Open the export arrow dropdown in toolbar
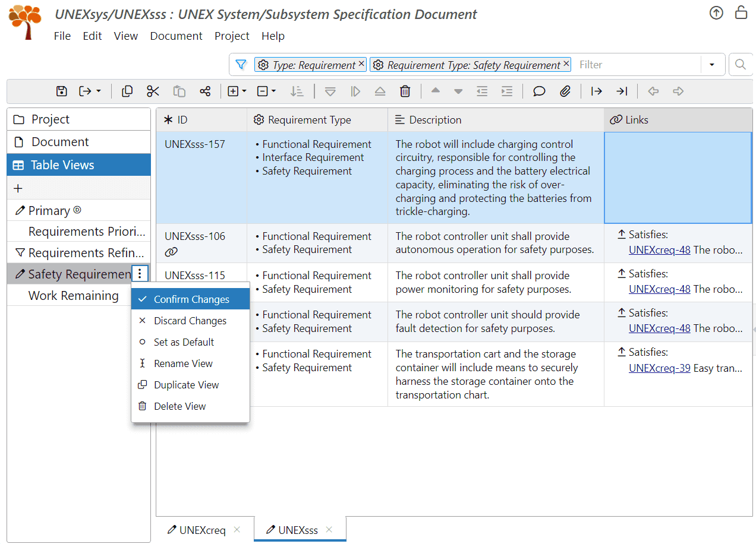The image size is (756, 544). 90,91
